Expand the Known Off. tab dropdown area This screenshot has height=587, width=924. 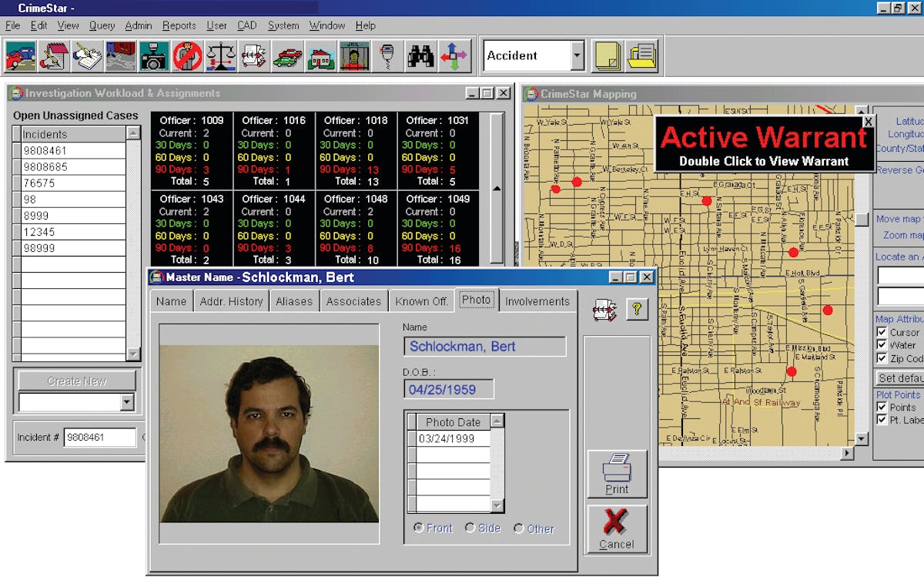(421, 301)
